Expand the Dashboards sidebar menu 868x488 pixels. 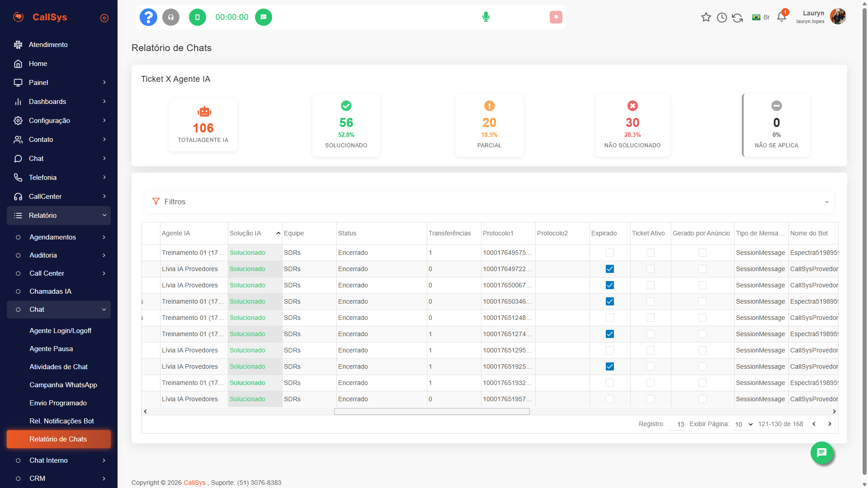59,102
